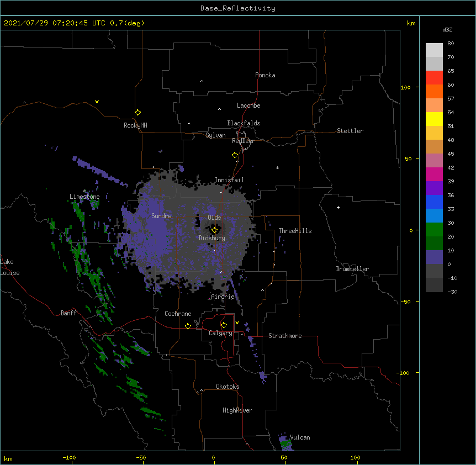This screenshot has width=476, height=465.
Task: Click the ThreeHills label
Action: (x=295, y=231)
